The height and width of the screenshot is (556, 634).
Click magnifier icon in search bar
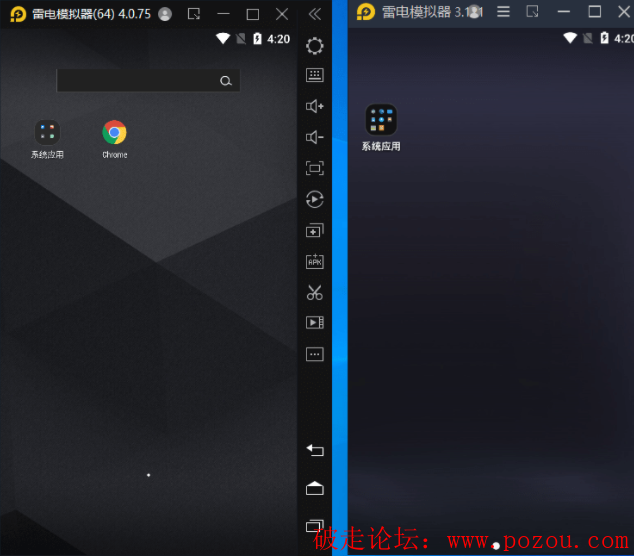[x=226, y=81]
